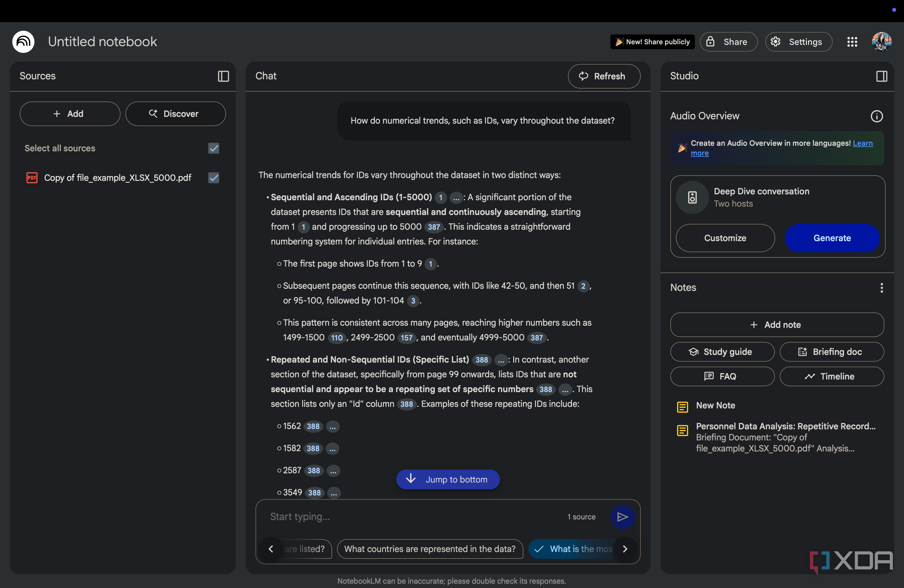The height and width of the screenshot is (588, 904).
Task: Open citation 157 after 2499-2500
Action: click(x=406, y=338)
